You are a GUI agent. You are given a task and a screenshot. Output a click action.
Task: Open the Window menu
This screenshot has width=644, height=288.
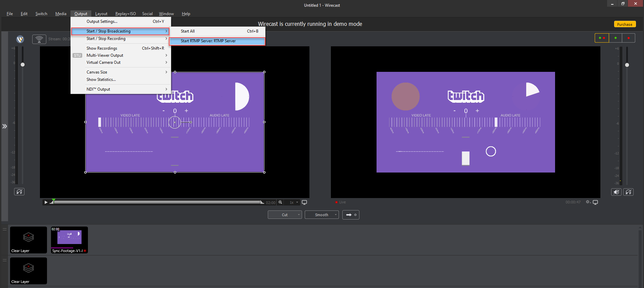[x=166, y=14]
